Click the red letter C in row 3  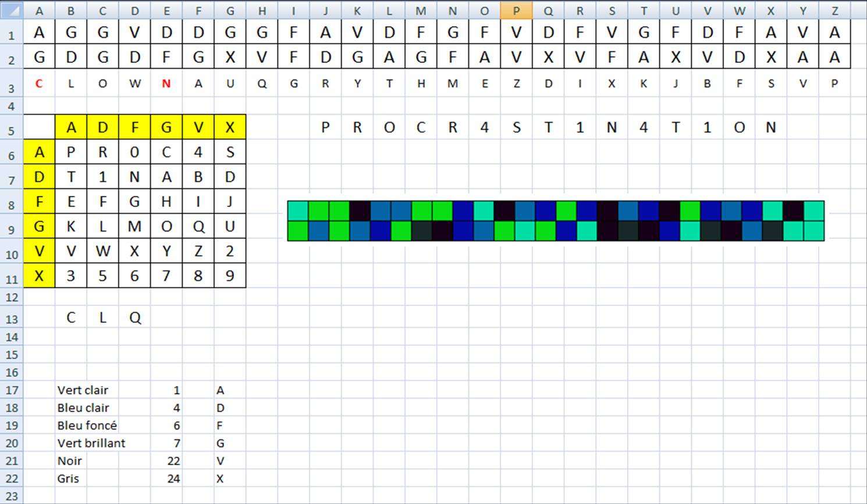(x=39, y=84)
